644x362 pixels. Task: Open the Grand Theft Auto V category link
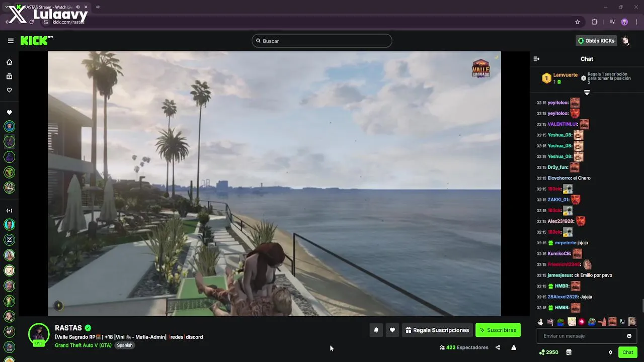click(83, 345)
